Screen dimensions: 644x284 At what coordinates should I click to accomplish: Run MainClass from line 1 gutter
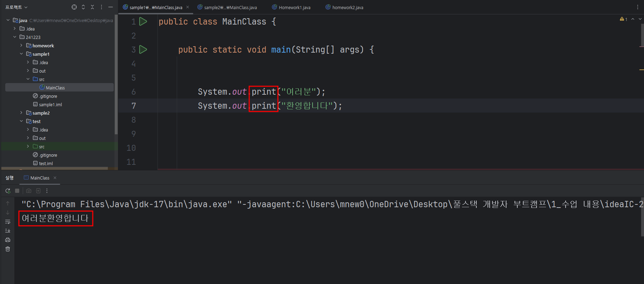click(x=143, y=21)
